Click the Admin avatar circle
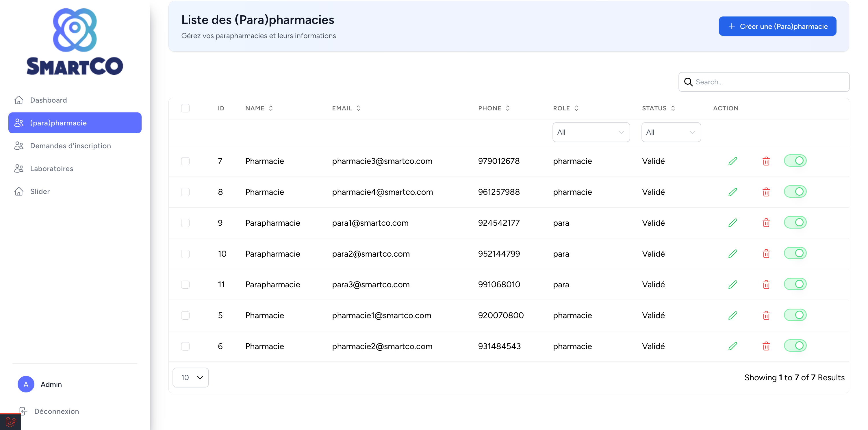Viewport: 868px width, 430px height. click(26, 384)
